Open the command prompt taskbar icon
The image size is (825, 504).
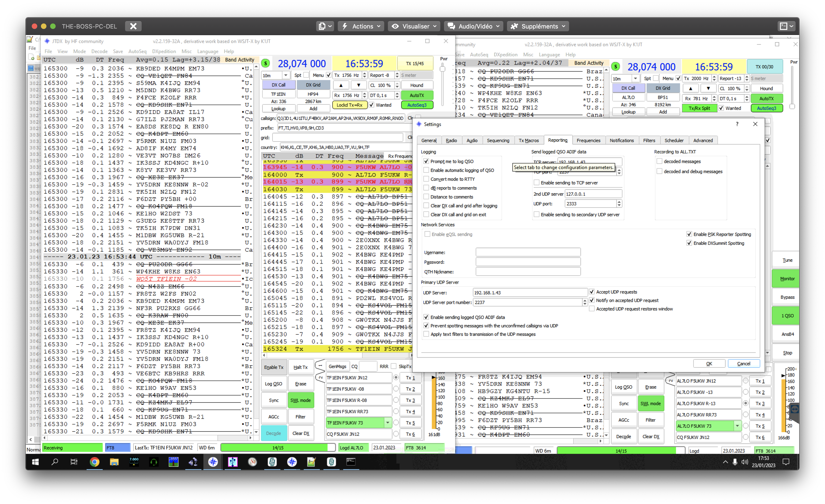click(x=351, y=462)
